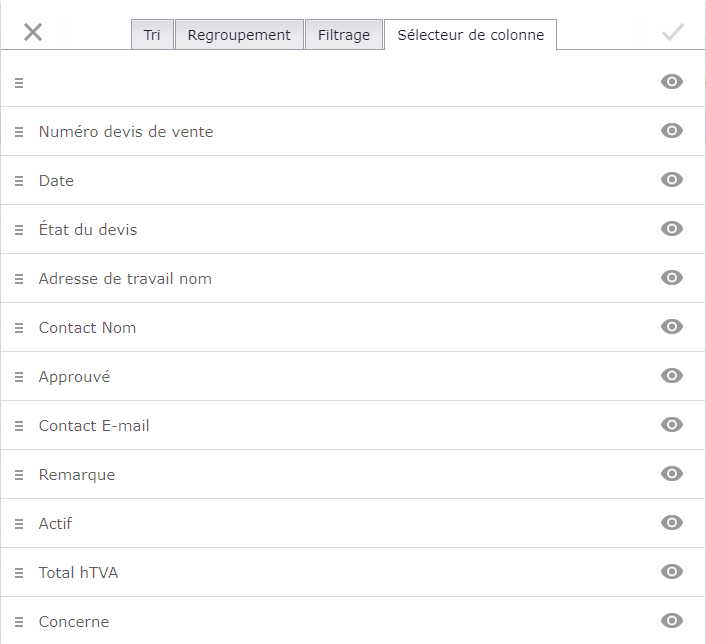Click the drag handle beside Concerne

point(19,622)
